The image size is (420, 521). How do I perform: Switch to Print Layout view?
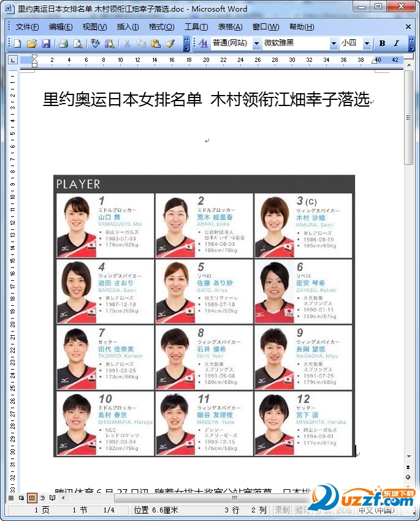click(31, 498)
